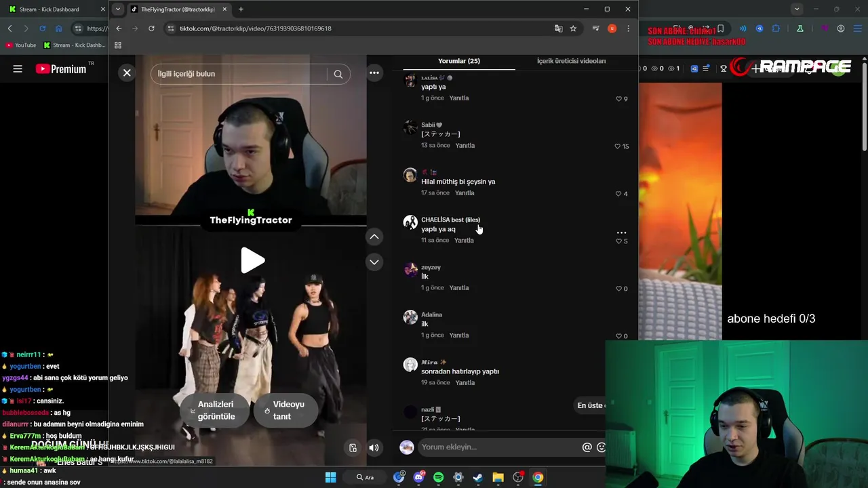Open the three-dot more options beside search

coord(374,73)
